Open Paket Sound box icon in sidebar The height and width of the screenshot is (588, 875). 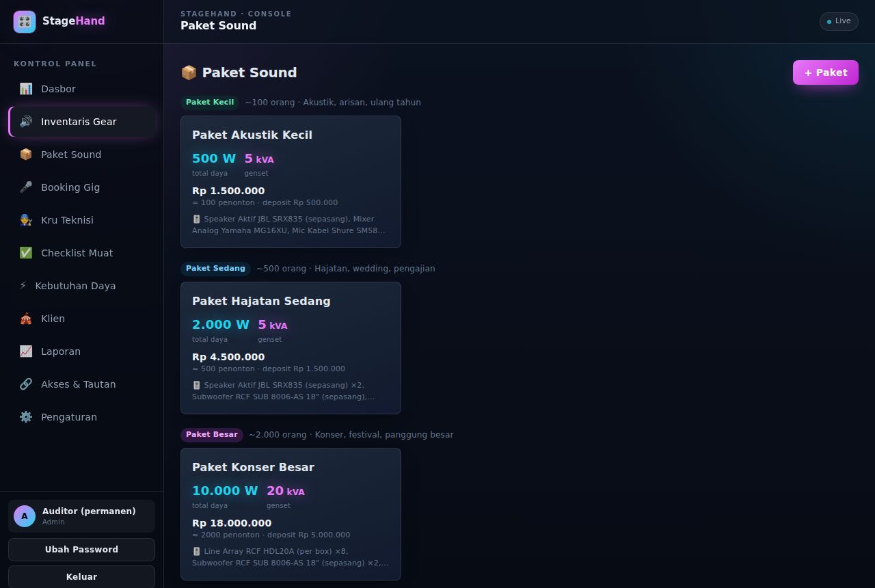click(26, 155)
